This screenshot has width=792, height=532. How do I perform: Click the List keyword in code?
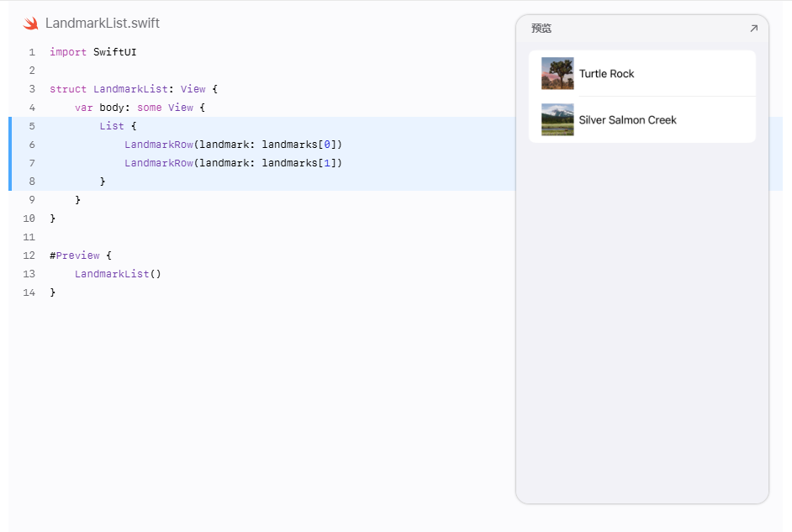(112, 126)
